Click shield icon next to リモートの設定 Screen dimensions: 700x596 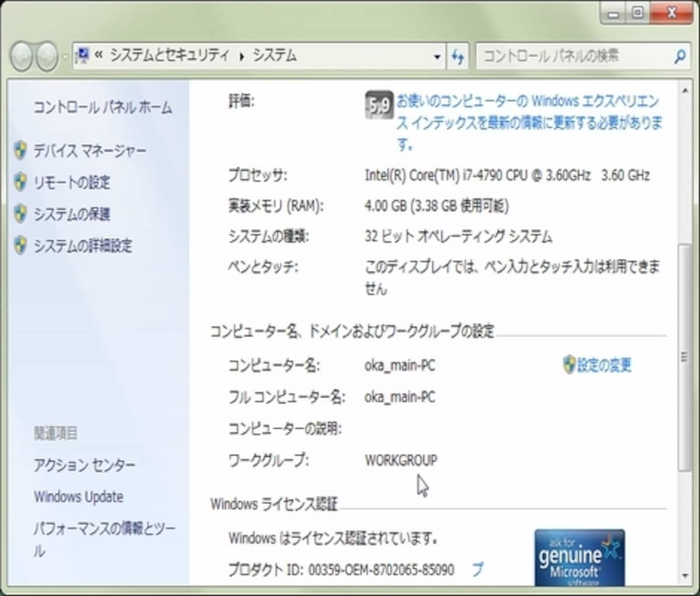point(20,182)
